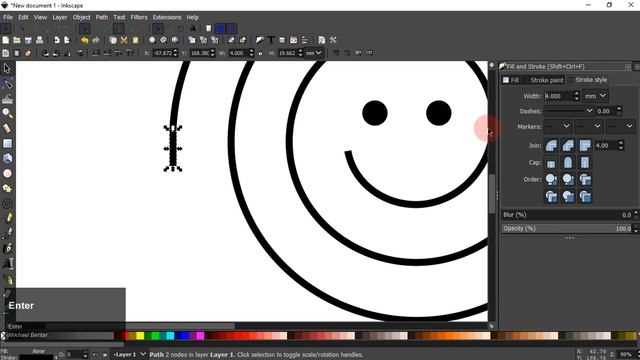Pick the Rectangle tool

coord(7,143)
